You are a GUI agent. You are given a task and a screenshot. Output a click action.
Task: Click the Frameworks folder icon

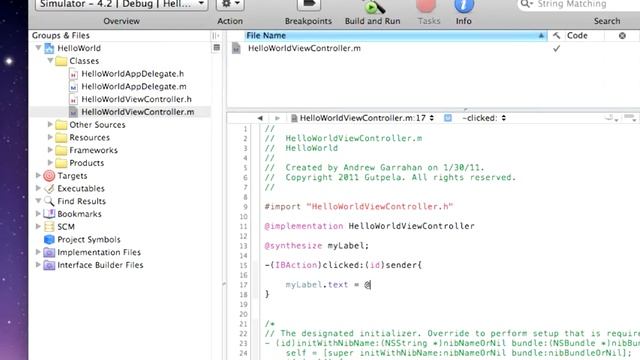click(x=61, y=150)
